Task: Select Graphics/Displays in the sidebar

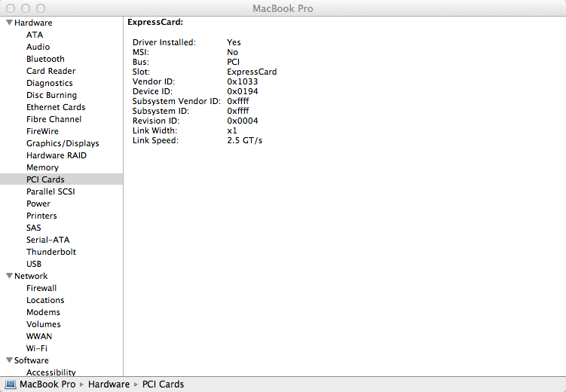Action: coord(63,144)
